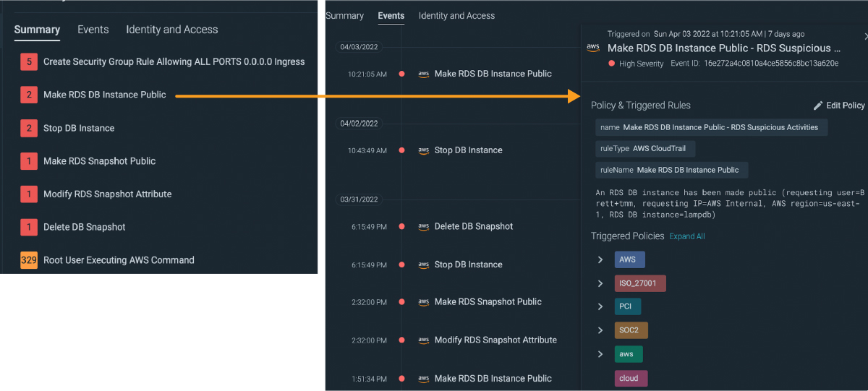868x391 pixels.
Task: Click 04/02/2022 date marker
Action: pos(359,124)
